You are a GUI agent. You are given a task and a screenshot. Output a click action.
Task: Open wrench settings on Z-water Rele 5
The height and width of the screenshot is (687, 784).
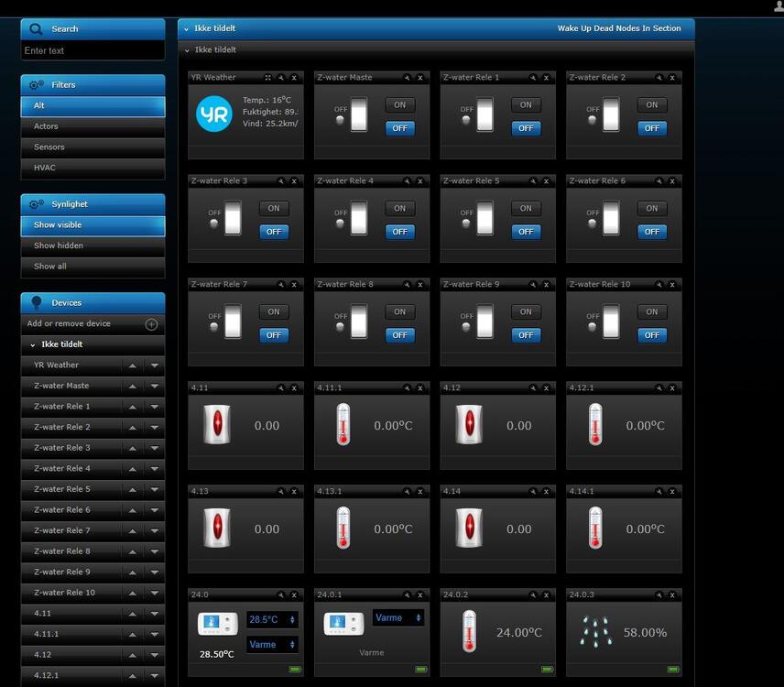[x=533, y=181]
